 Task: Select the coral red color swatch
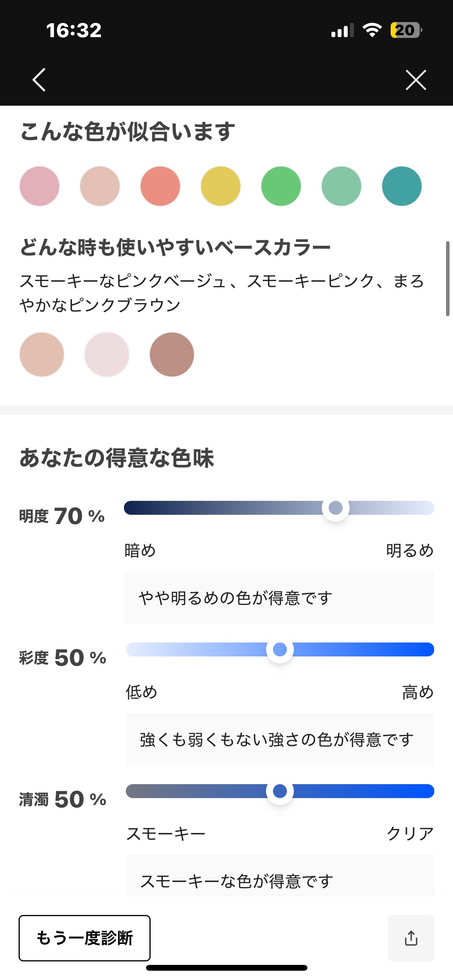pyautogui.click(x=160, y=186)
